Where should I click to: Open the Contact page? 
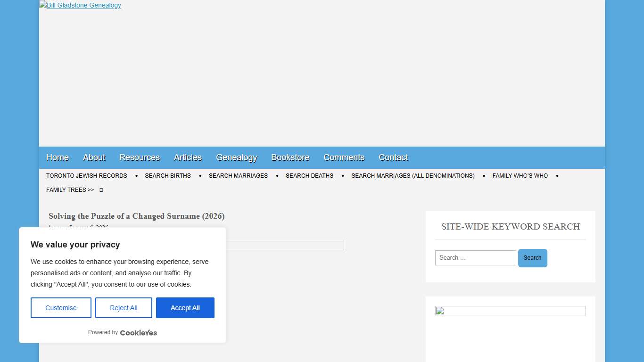(393, 157)
